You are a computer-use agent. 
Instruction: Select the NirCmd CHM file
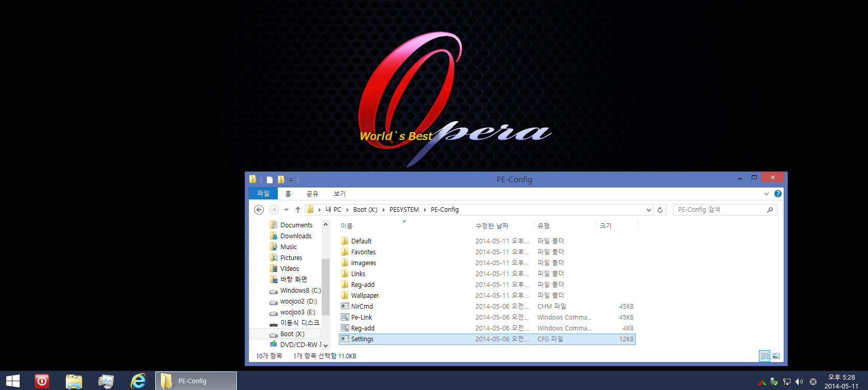487,306
